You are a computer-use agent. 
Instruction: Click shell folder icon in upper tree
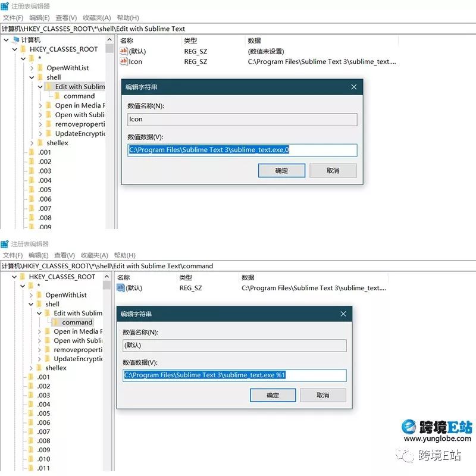pyautogui.click(x=40, y=77)
